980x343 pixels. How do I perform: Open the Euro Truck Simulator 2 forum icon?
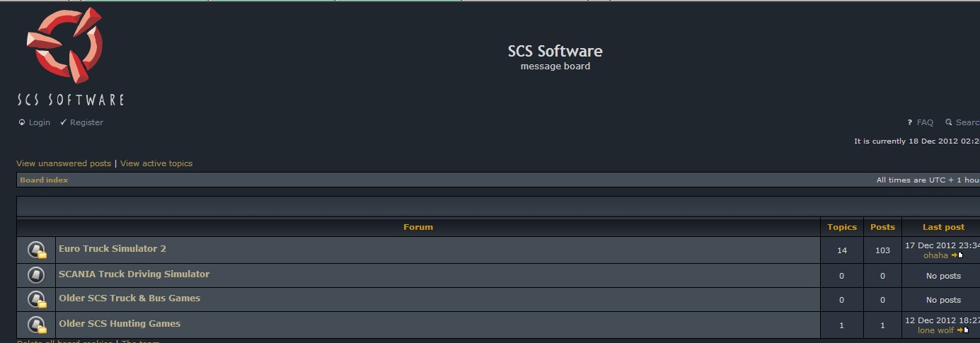[x=37, y=250]
